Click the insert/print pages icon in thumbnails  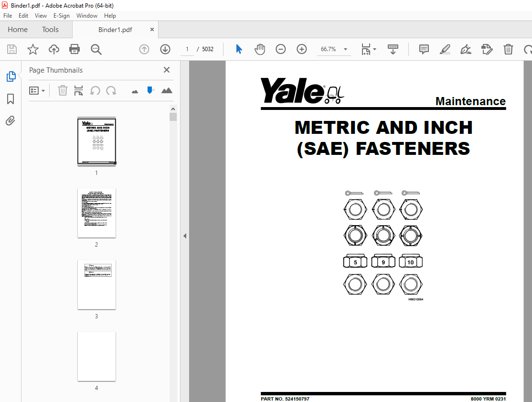(x=78, y=90)
